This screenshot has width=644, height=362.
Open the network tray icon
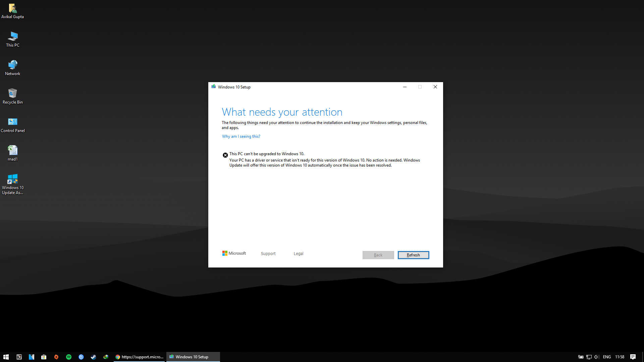589,357
